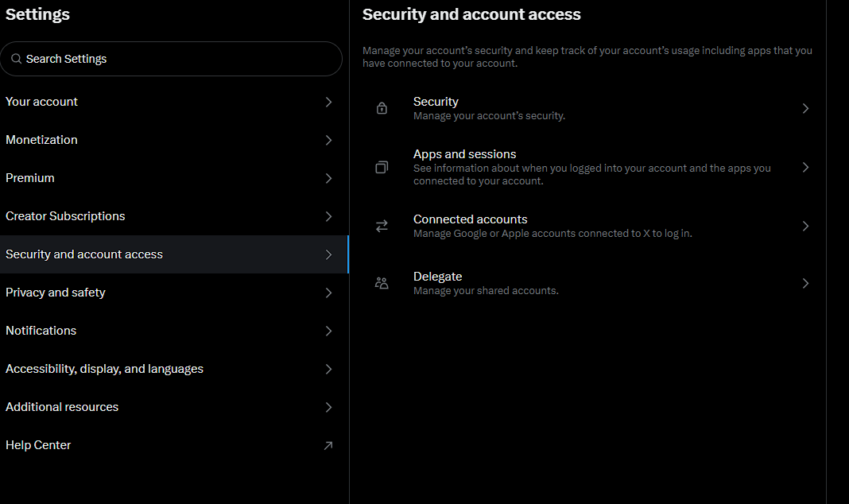Viewport: 849px width, 504px height.
Task: Click the stacked squares icon for Apps and sessions
Action: click(x=382, y=167)
